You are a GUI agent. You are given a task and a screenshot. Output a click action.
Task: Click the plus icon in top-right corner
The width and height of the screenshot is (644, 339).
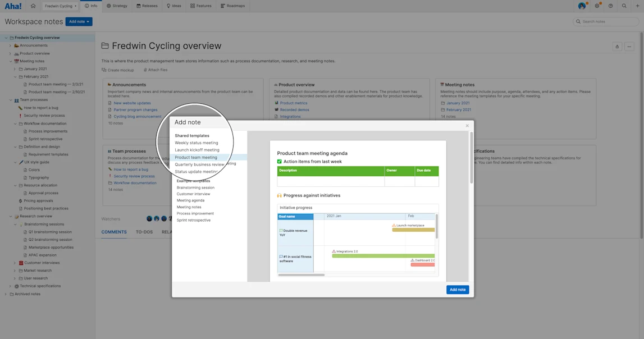coord(637,6)
